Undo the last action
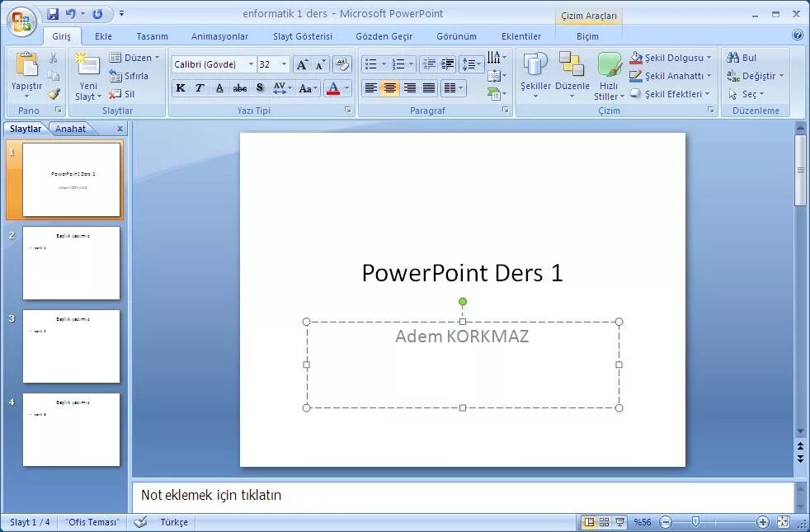 tap(71, 14)
